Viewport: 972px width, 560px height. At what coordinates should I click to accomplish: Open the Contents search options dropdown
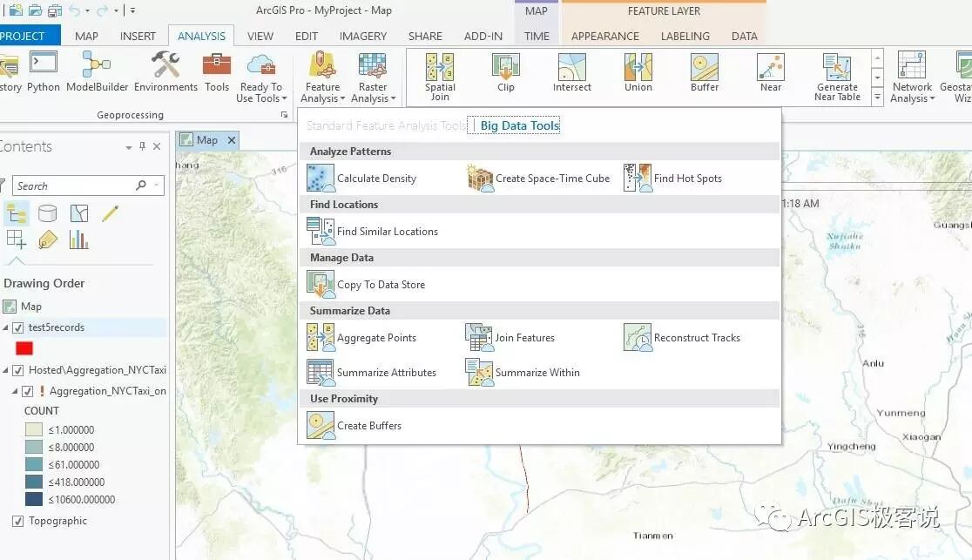[157, 186]
